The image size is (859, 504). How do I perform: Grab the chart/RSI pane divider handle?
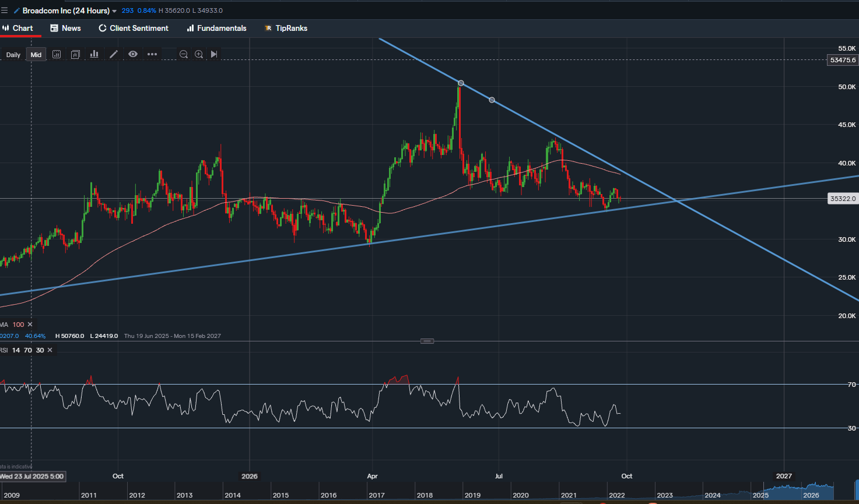tap(427, 341)
